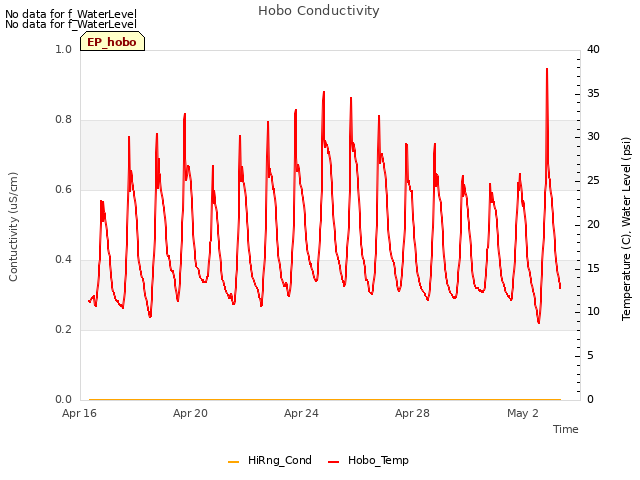The width and height of the screenshot is (640, 480).
Task: Click the flat orange HiRng_Cond line
Action: (324, 399)
